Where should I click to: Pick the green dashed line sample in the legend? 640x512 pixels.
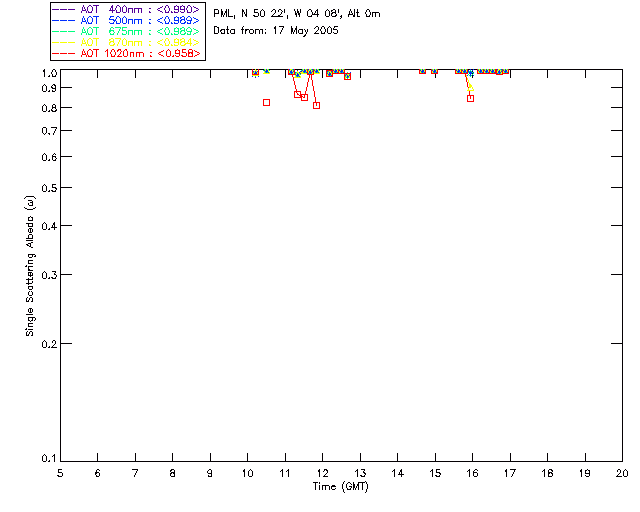[63, 31]
